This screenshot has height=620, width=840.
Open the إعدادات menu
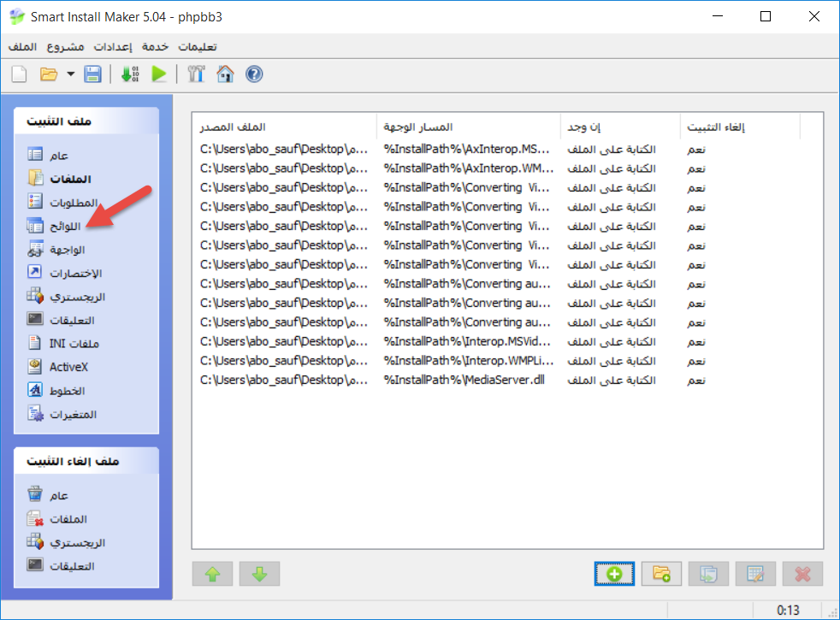(x=113, y=47)
